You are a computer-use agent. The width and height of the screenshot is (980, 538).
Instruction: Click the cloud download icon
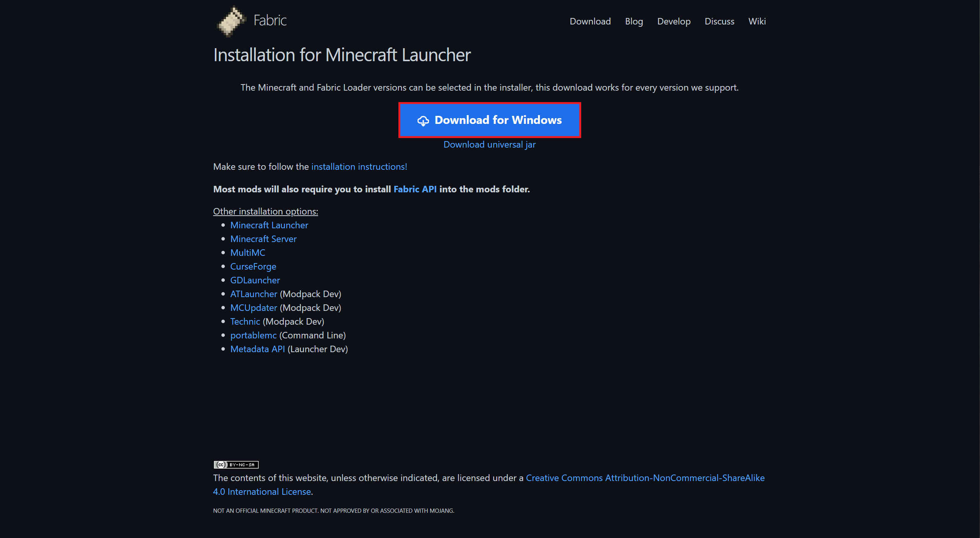pyautogui.click(x=423, y=121)
